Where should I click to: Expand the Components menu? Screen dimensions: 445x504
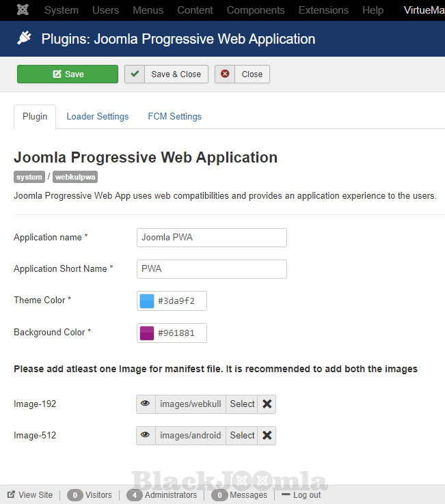256,10
